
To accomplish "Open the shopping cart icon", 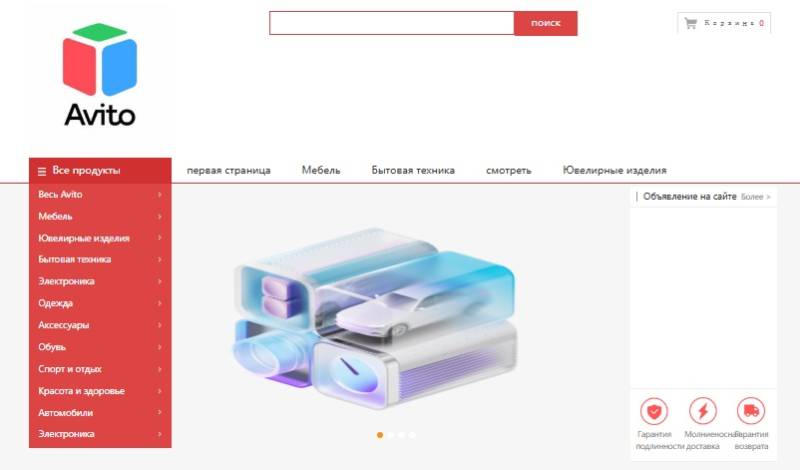I will coord(691,23).
